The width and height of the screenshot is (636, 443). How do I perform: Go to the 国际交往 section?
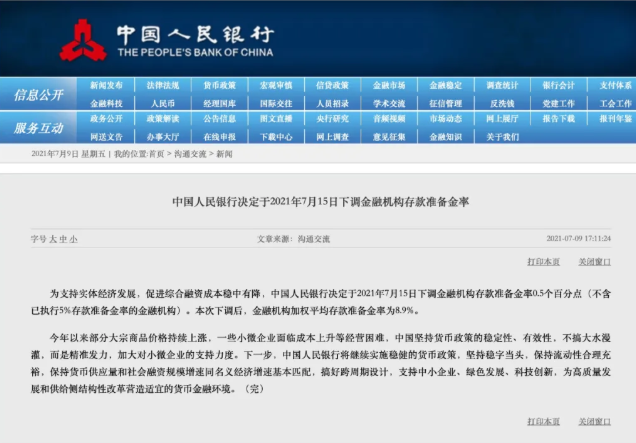[x=276, y=103]
